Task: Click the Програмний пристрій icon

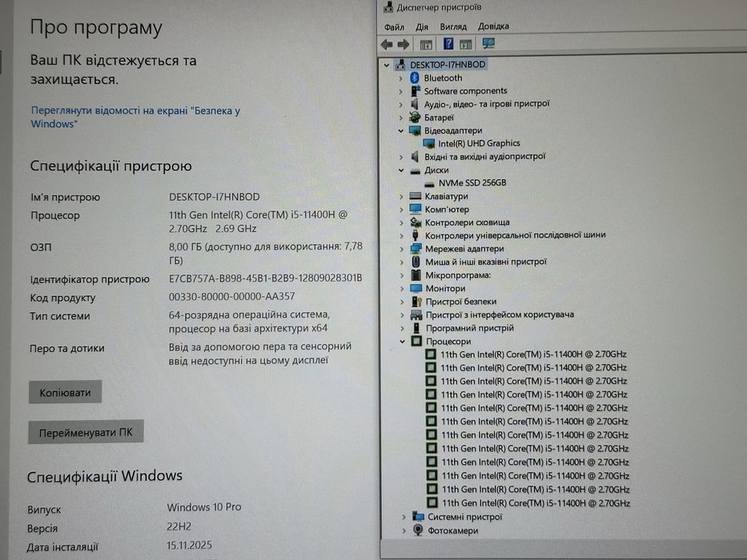Action: coord(416,328)
